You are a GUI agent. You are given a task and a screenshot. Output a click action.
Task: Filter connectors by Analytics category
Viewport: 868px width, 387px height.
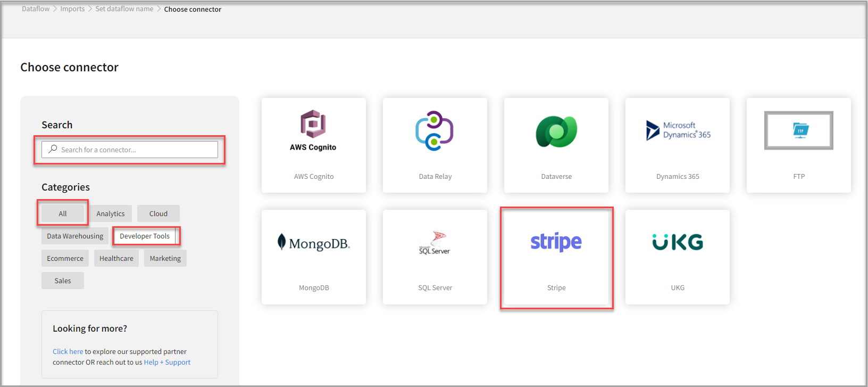[x=111, y=213]
